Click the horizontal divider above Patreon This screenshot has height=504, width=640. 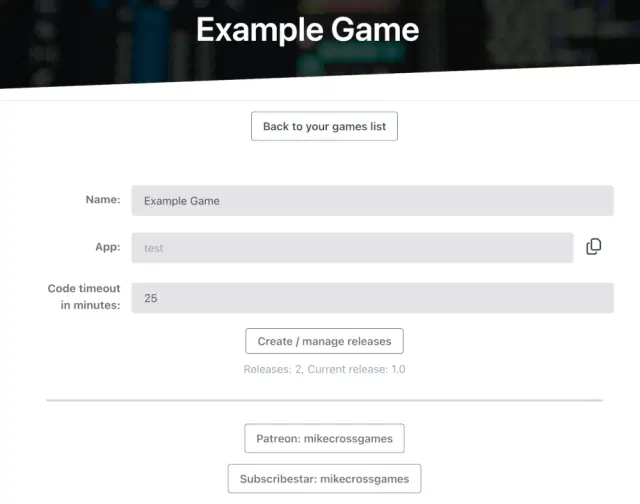click(324, 401)
